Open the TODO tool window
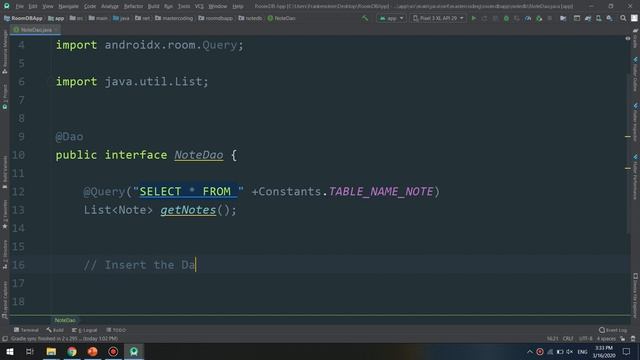The width and height of the screenshot is (640, 360). point(116,330)
